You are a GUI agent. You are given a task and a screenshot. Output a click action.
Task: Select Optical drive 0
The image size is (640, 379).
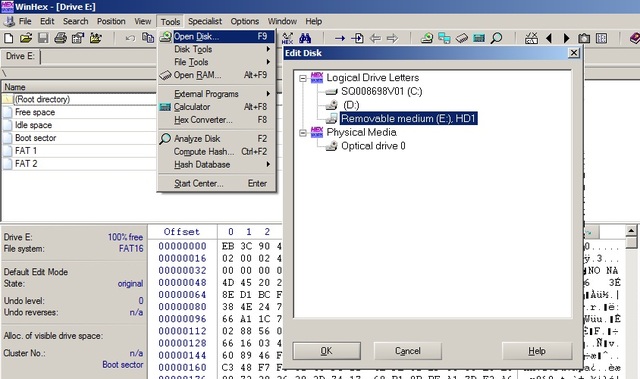pos(373,146)
